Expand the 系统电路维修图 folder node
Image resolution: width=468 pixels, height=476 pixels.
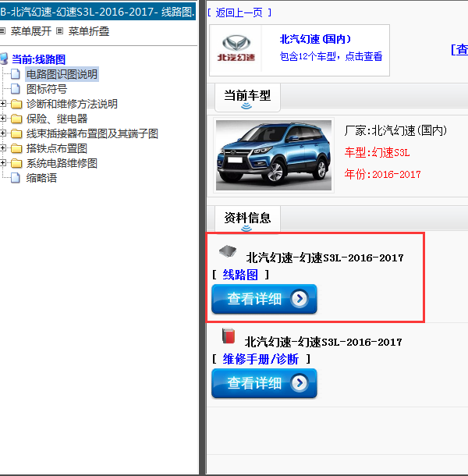(3, 163)
